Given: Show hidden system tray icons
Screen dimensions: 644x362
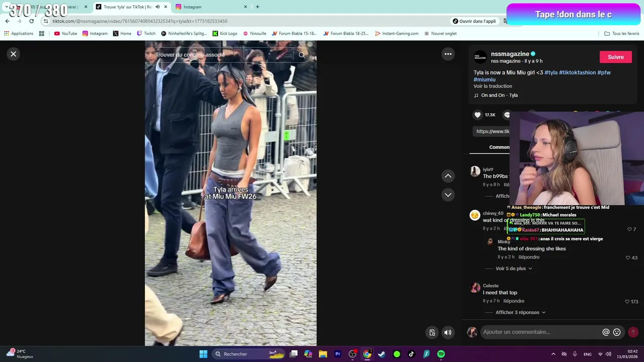Looking at the screenshot, I should point(553,354).
